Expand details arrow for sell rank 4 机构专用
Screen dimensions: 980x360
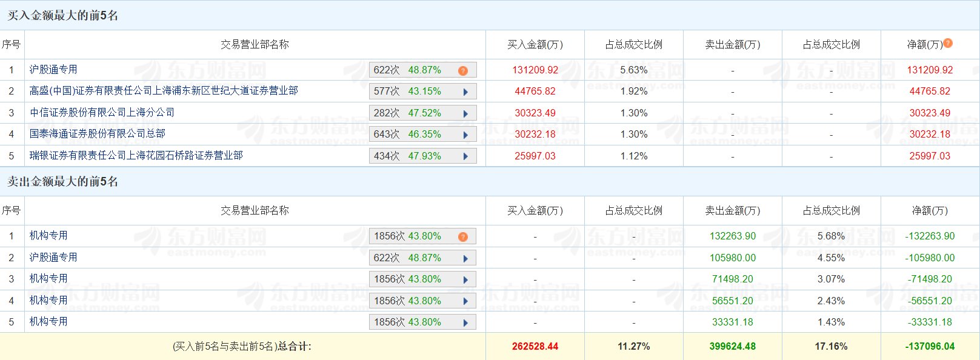[x=465, y=301]
